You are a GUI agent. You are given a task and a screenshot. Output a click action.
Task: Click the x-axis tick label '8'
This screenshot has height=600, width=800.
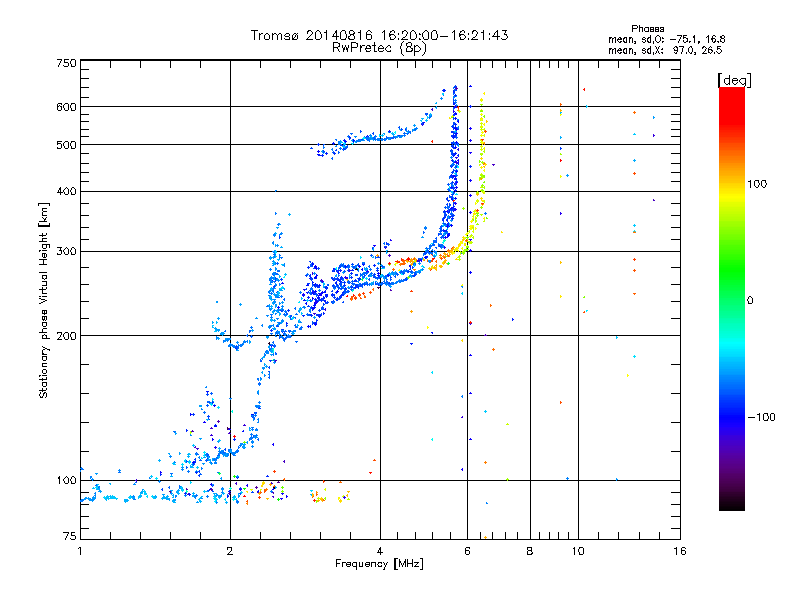[x=530, y=551]
